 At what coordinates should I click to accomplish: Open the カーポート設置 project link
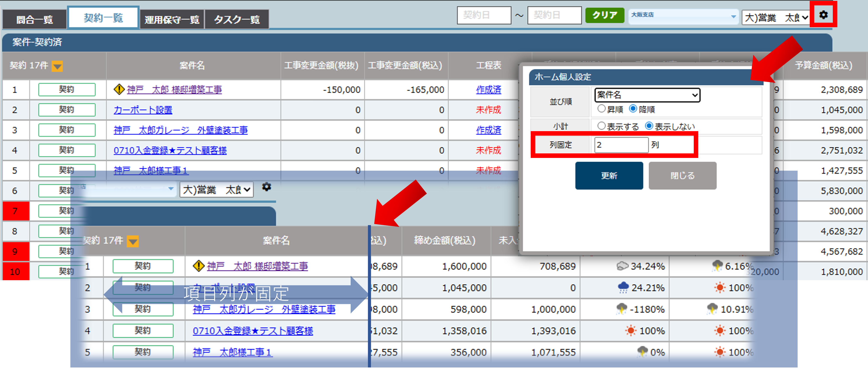pyautogui.click(x=143, y=110)
